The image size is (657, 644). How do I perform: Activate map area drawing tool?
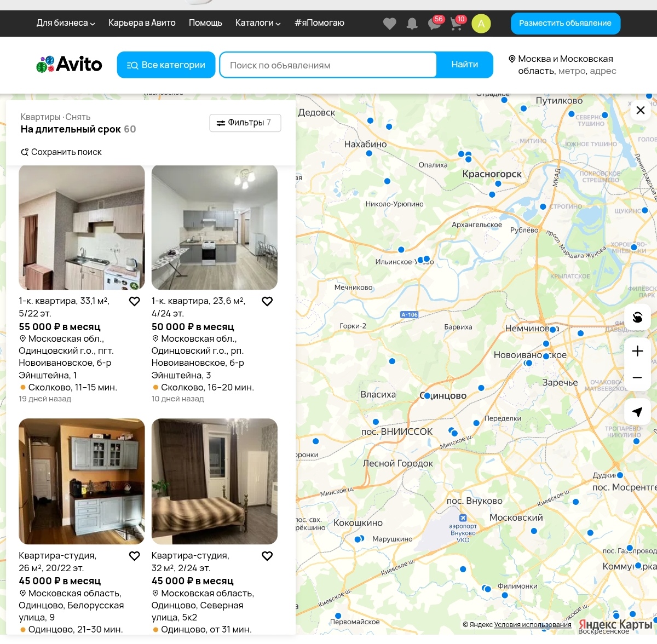click(637, 318)
